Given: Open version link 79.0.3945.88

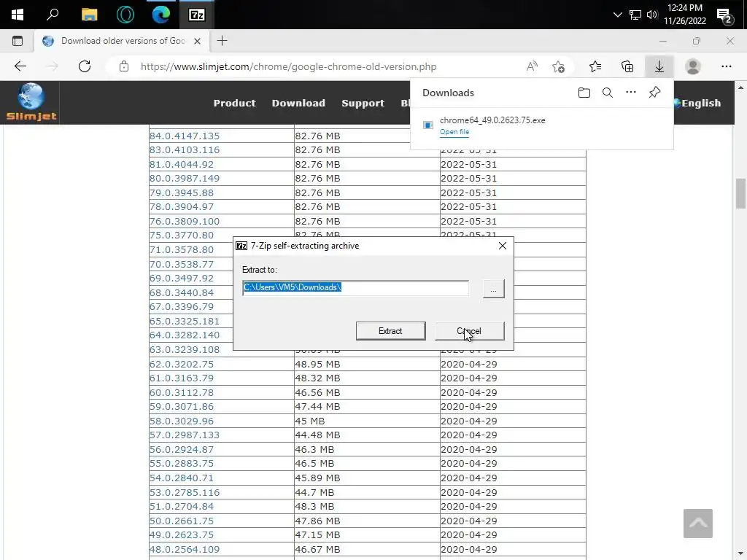Looking at the screenshot, I should 182,192.
